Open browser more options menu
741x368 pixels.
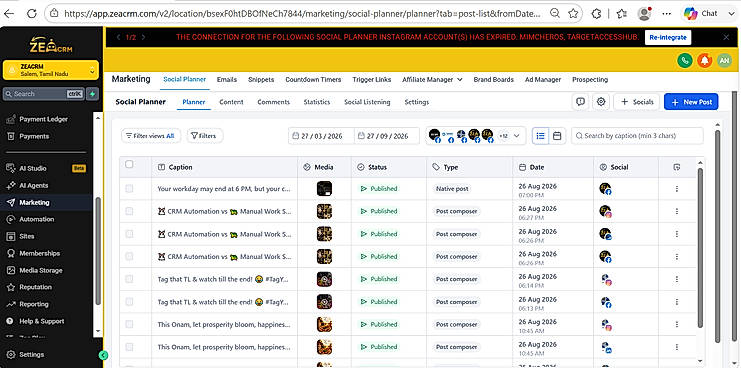pyautogui.click(x=667, y=14)
